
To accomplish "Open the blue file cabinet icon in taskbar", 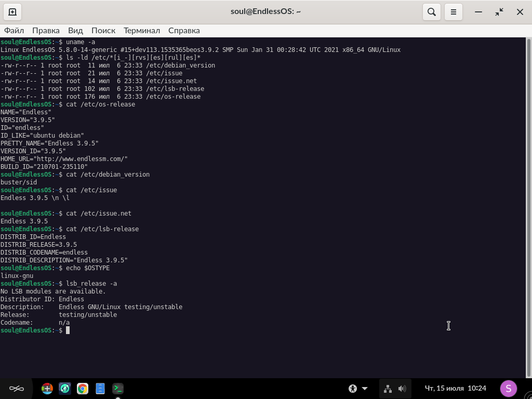I will point(100,389).
